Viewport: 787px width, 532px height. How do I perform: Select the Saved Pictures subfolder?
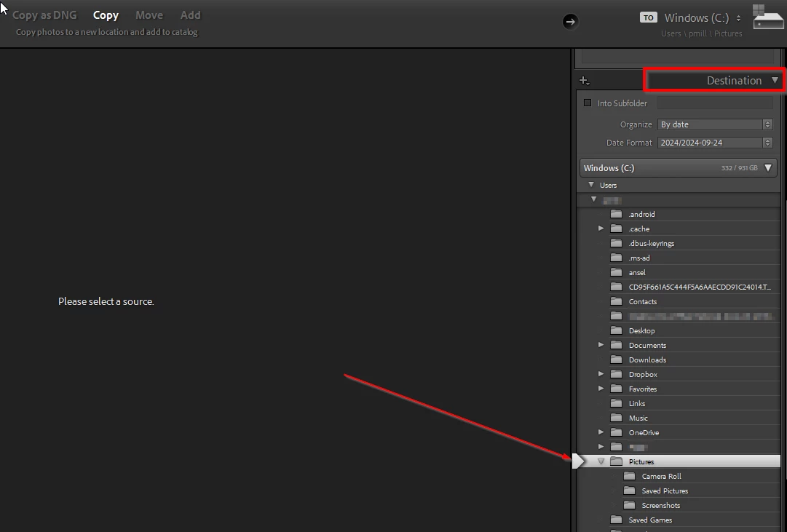pyautogui.click(x=665, y=491)
